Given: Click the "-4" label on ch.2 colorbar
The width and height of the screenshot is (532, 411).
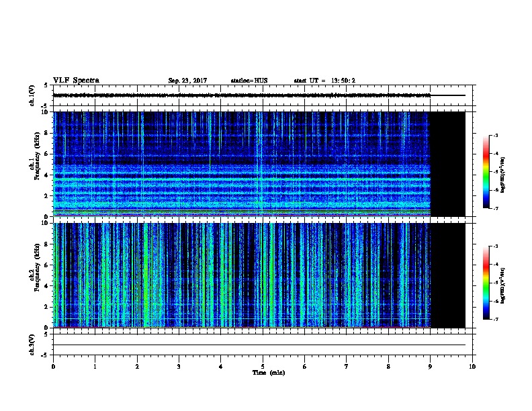Looking at the screenshot, I should tap(496, 264).
